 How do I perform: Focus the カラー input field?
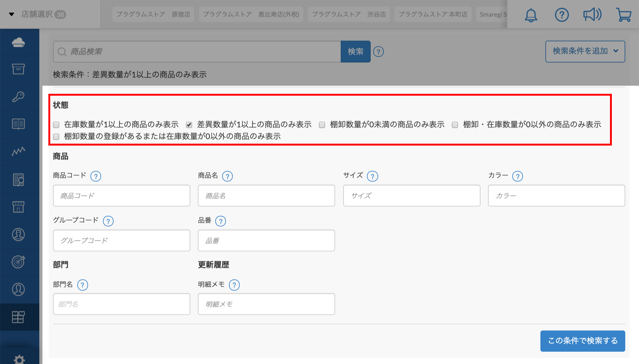click(x=557, y=196)
